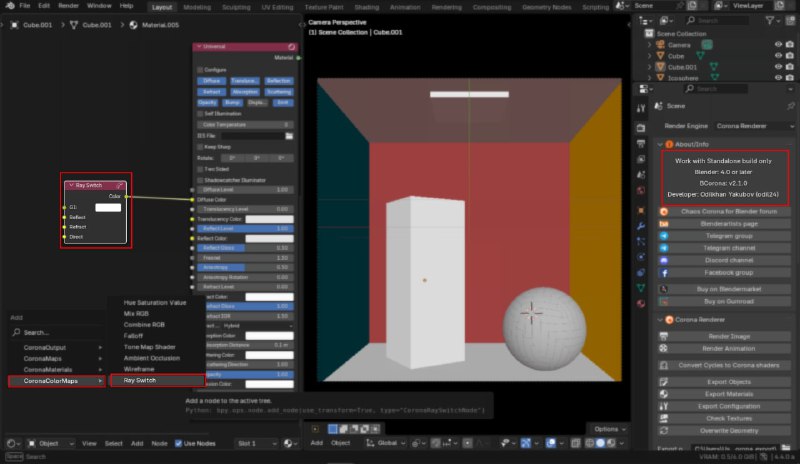Disable Icosphere in renders via camera icon
The height and width of the screenshot is (464, 800).
point(789,78)
